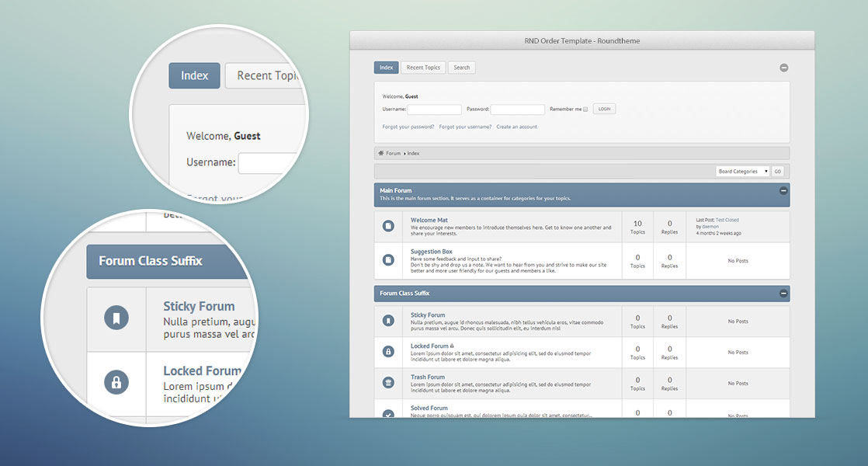The image size is (868, 466).
Task: Click the '4 months 2 weeks ago' timestamp
Action: [x=718, y=233]
